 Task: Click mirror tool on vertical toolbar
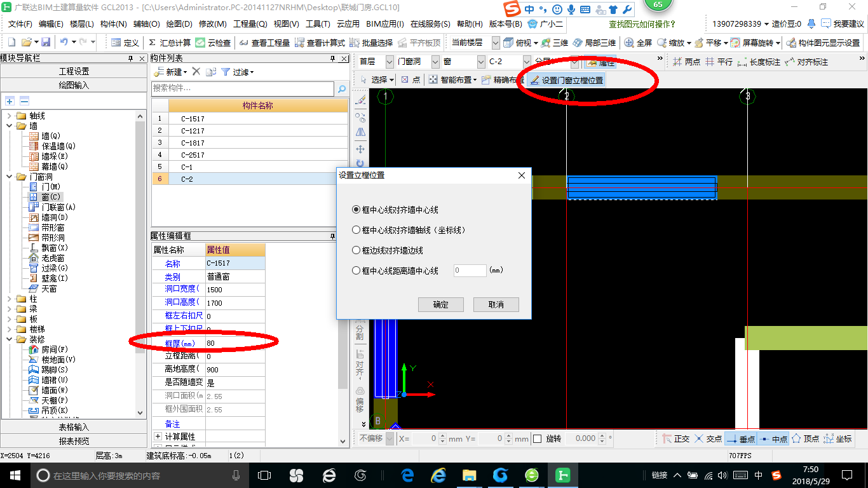coord(360,133)
